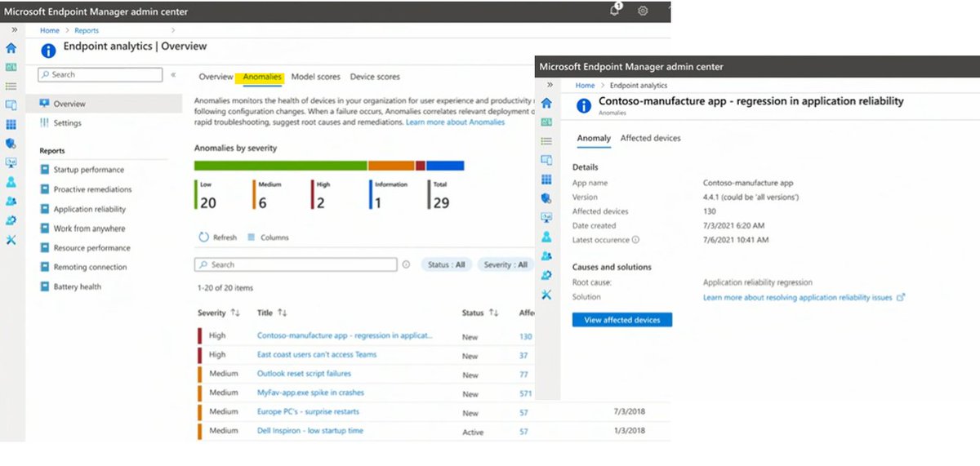The height and width of the screenshot is (466, 980).
Task: Open Users icon in left window's sidebar
Action: [x=11, y=181]
